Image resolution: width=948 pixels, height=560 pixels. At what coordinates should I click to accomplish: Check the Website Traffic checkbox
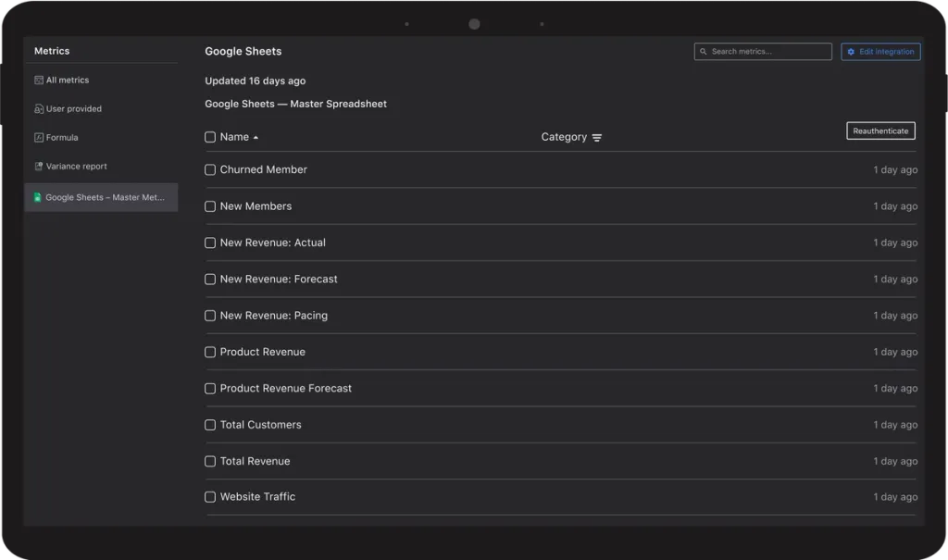[210, 496]
